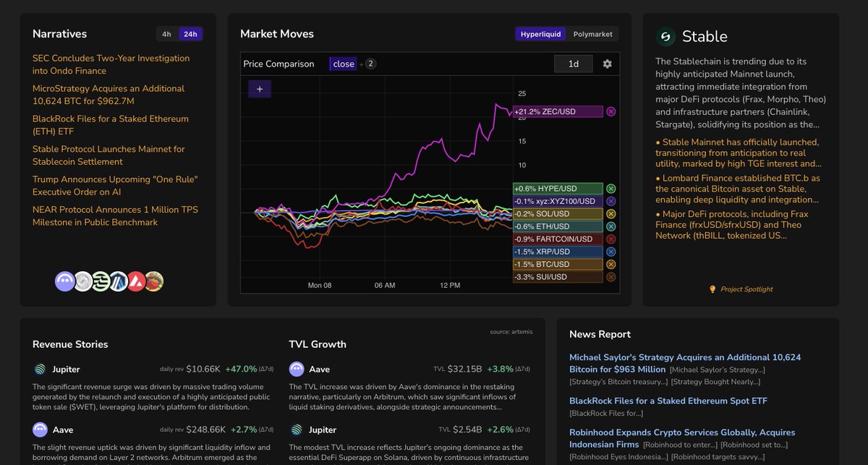Open '[Robinhood Eyes Indonesia...]' source link

pyautogui.click(x=618, y=457)
